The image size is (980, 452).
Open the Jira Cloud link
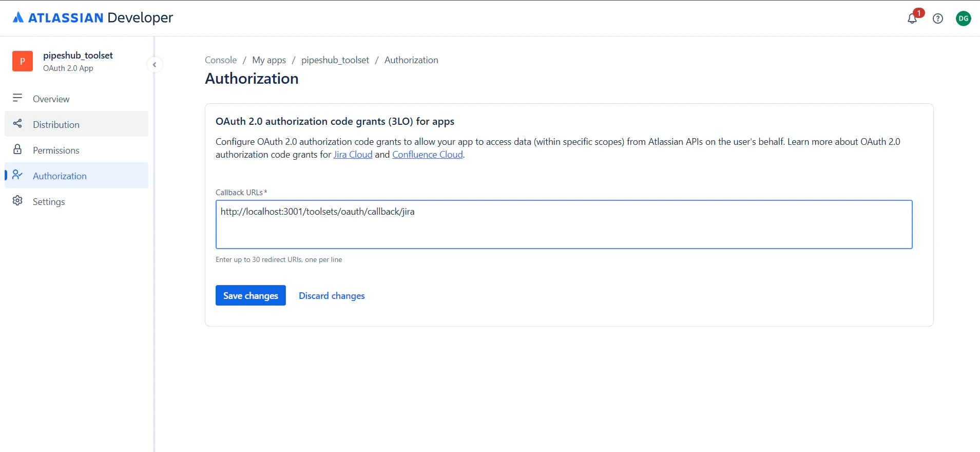(x=353, y=155)
